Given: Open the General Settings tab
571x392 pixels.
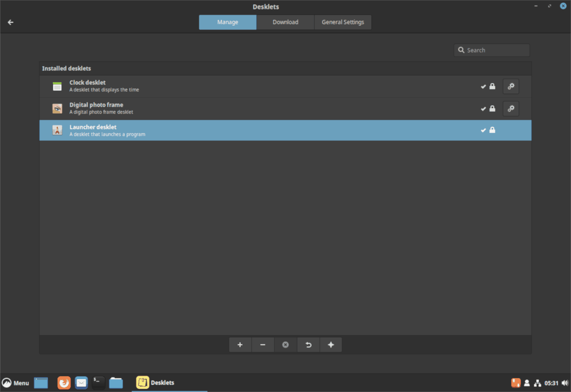Looking at the screenshot, I should click(343, 22).
